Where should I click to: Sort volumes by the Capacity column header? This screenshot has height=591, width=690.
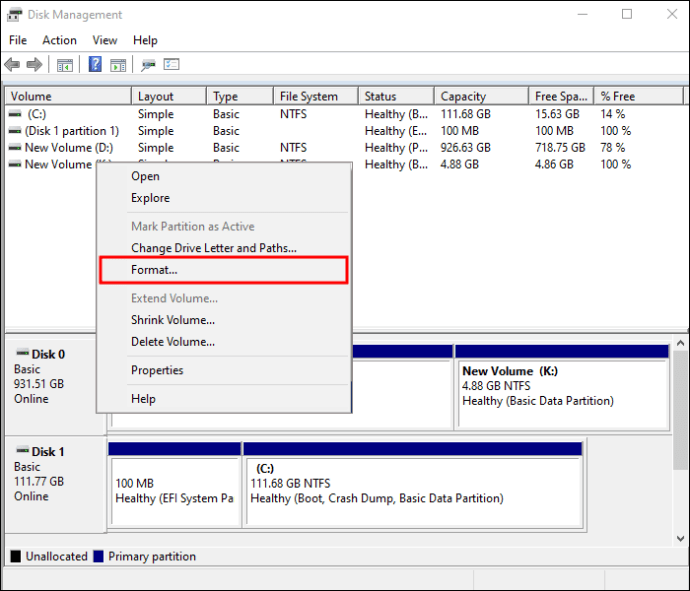[x=463, y=97]
